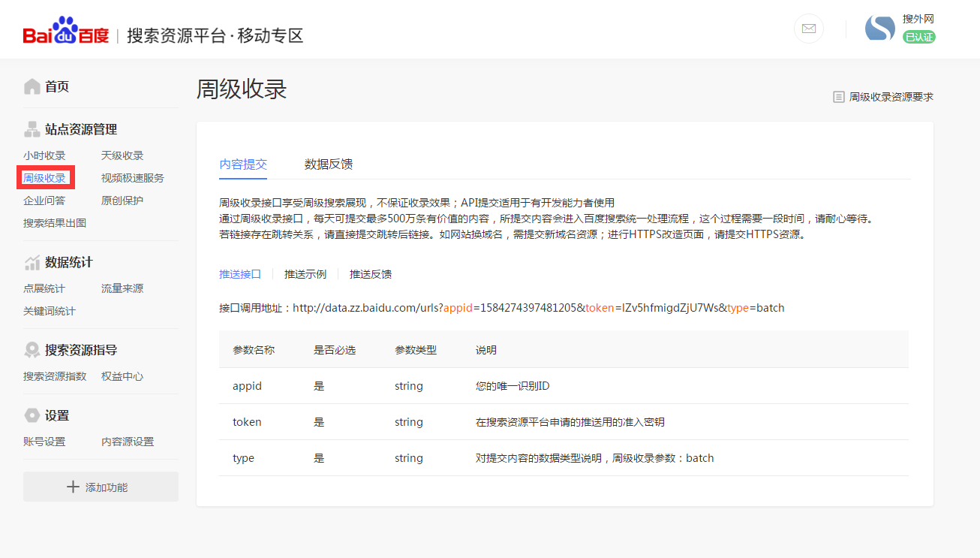
Task: Click the 搜索资源指导 section icon
Action: coord(32,349)
